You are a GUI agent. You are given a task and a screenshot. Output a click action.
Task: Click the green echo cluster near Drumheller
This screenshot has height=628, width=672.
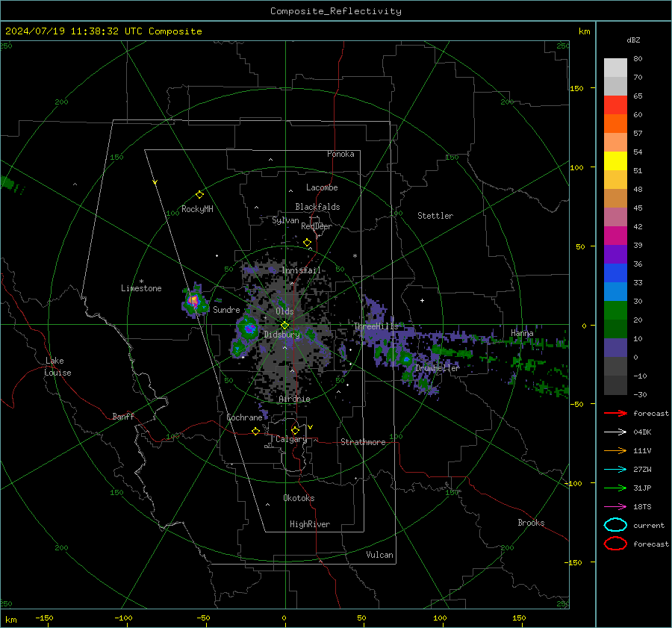pos(406,359)
